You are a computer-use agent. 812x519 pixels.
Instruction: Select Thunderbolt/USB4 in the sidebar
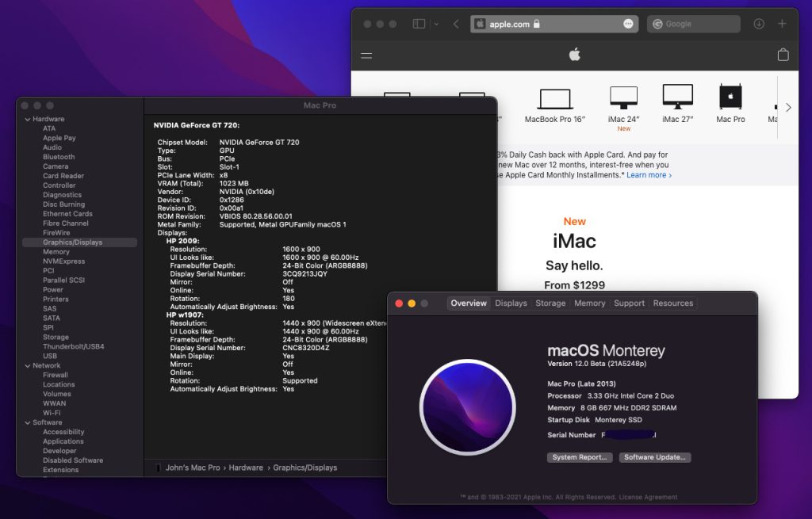(74, 347)
